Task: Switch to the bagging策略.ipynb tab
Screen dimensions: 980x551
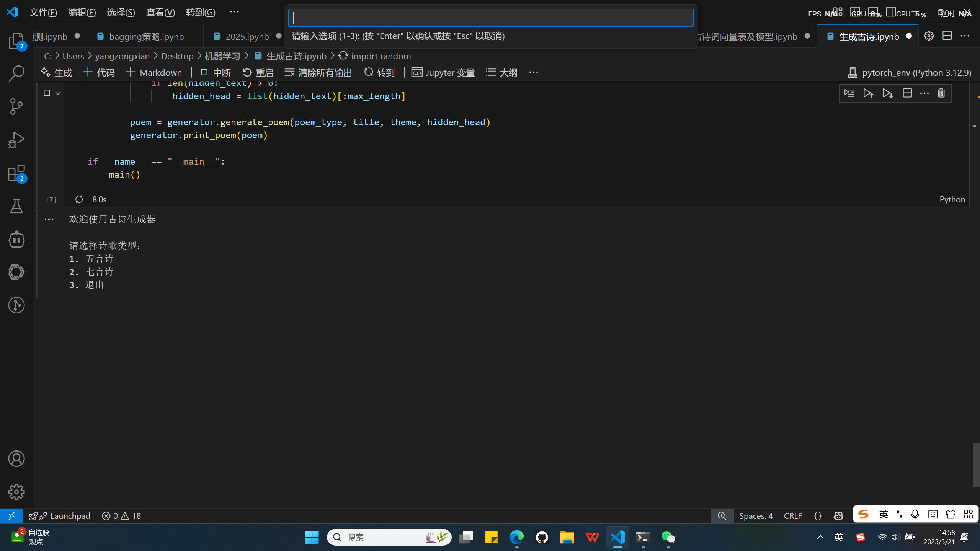Action: [x=146, y=37]
